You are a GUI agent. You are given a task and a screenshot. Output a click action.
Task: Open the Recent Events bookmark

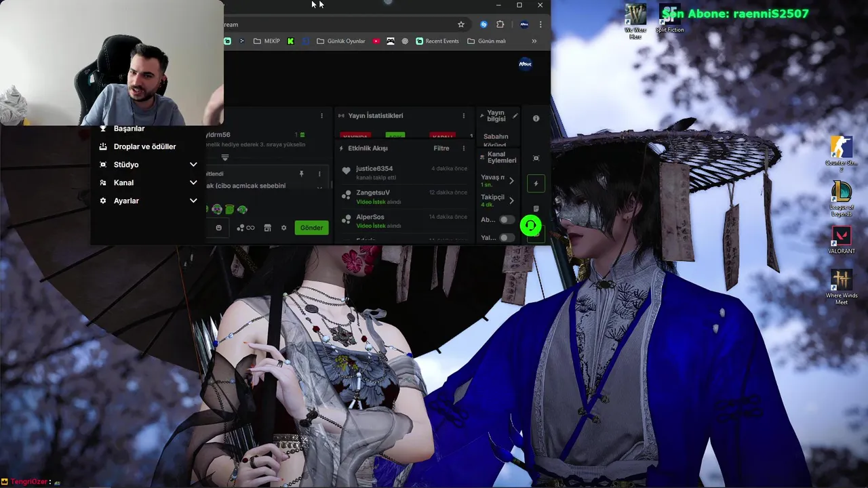coord(437,41)
